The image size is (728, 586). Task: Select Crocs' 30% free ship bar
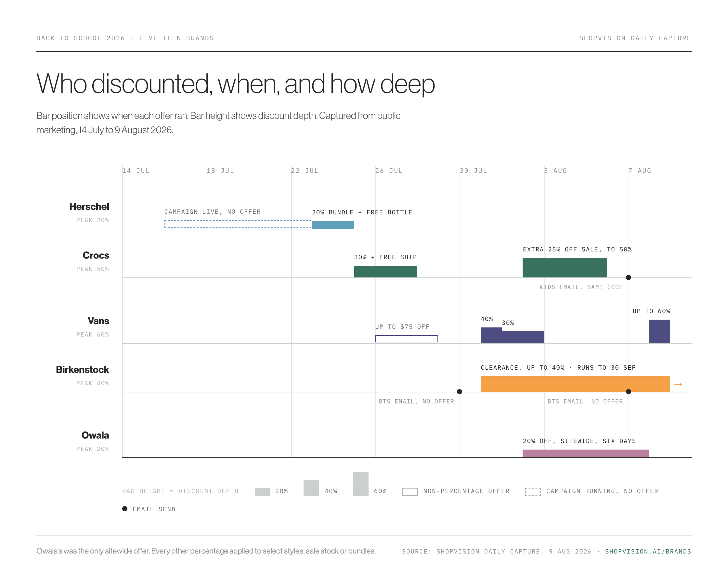pos(385,271)
